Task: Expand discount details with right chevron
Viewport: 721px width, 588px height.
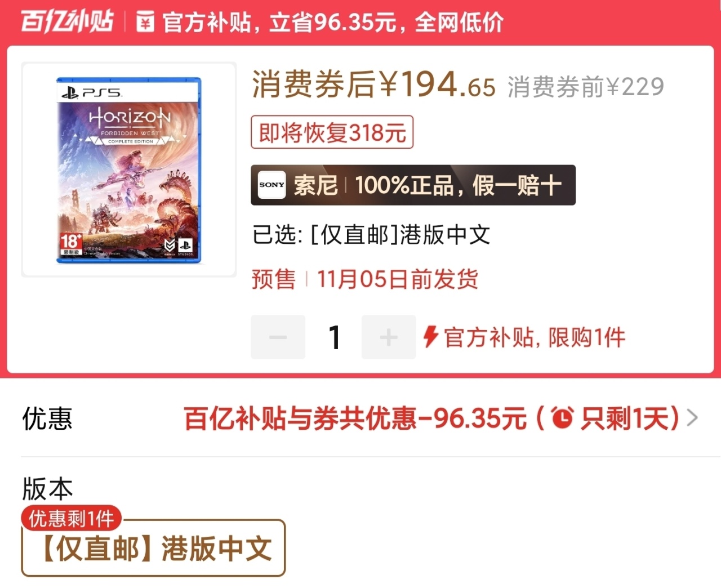Action: pyautogui.click(x=692, y=418)
